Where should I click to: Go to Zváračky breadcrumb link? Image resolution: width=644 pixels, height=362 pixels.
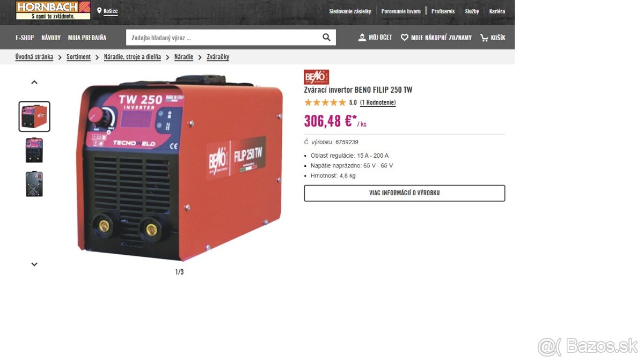point(218,57)
